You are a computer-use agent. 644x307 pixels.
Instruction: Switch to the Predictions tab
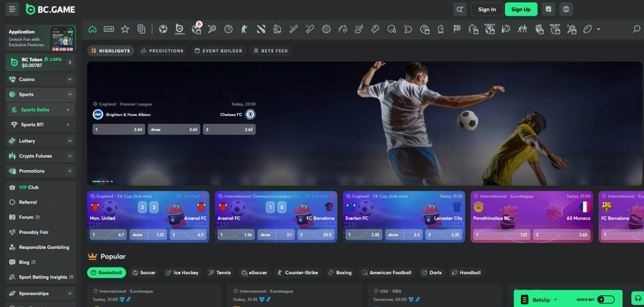(x=162, y=51)
